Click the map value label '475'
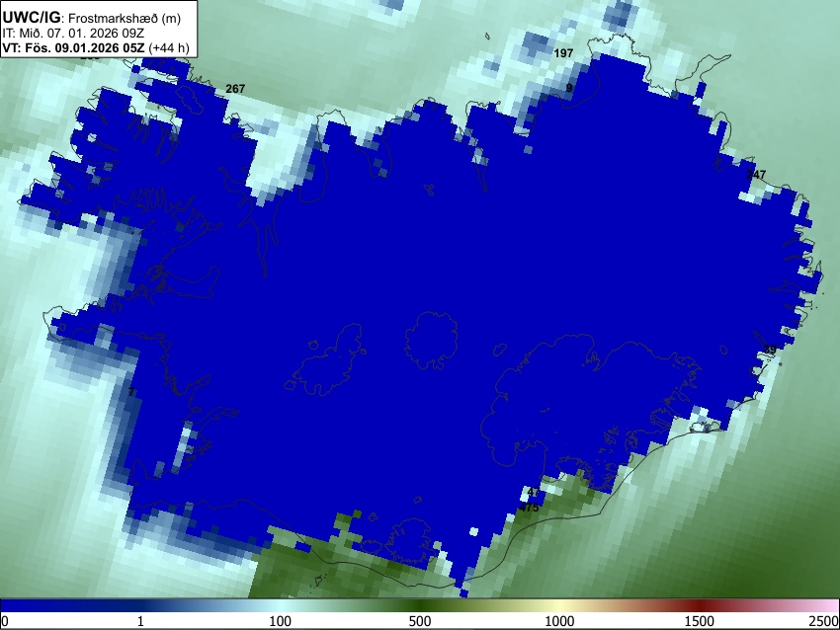 click(529, 508)
